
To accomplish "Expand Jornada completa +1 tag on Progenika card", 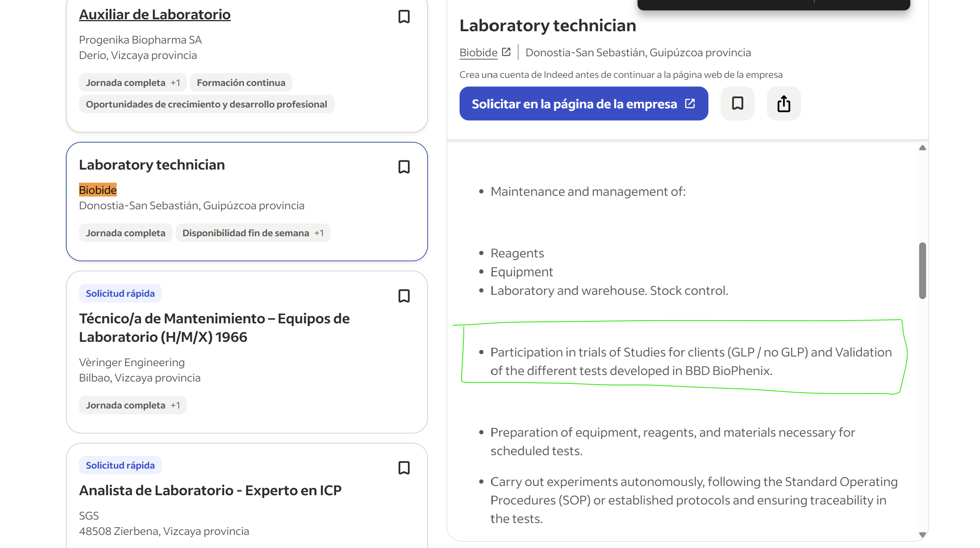I will click(x=133, y=82).
